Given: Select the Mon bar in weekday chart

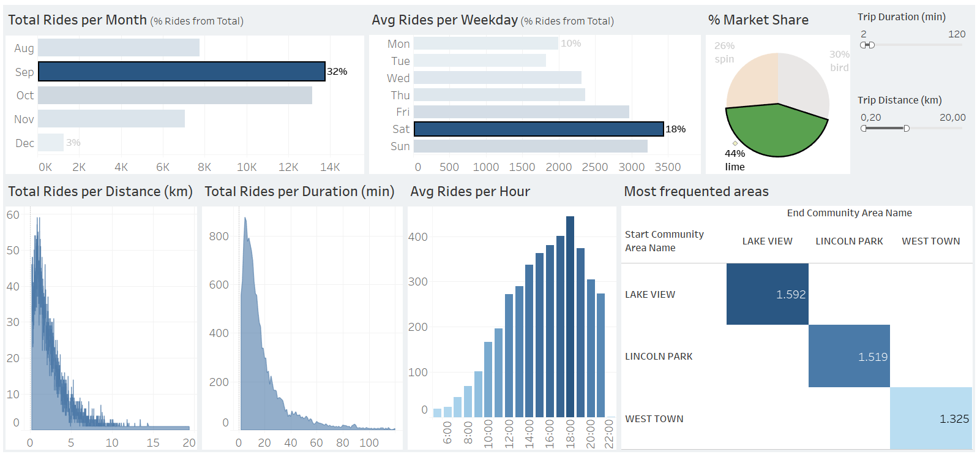Looking at the screenshot, I should point(485,44).
